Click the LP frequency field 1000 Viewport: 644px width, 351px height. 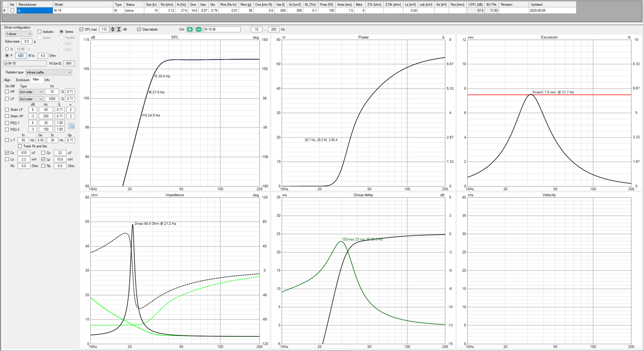tap(52, 99)
